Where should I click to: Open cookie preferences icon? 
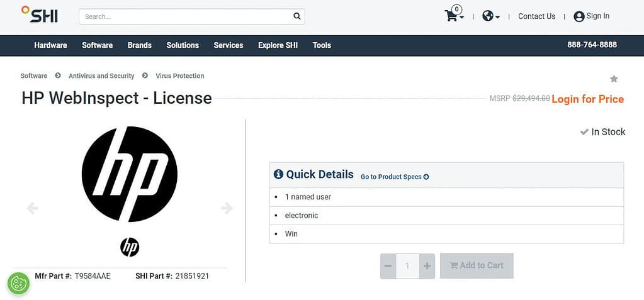point(18,284)
